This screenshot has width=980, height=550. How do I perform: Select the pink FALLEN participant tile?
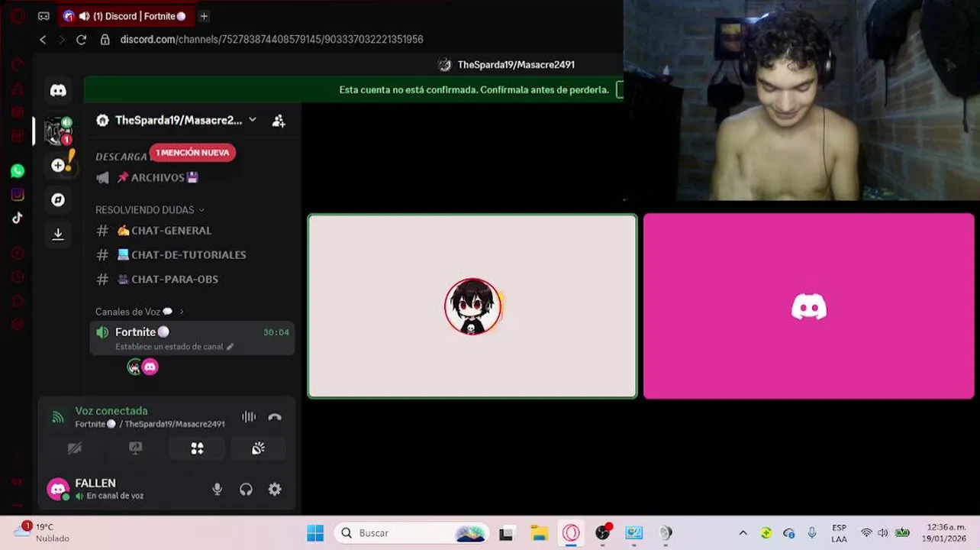(x=808, y=306)
